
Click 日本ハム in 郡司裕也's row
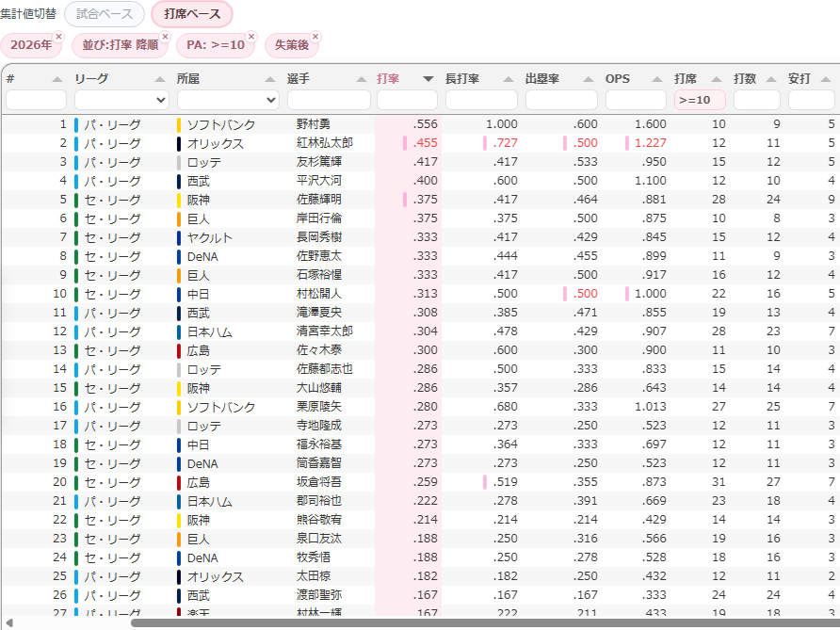210,501
